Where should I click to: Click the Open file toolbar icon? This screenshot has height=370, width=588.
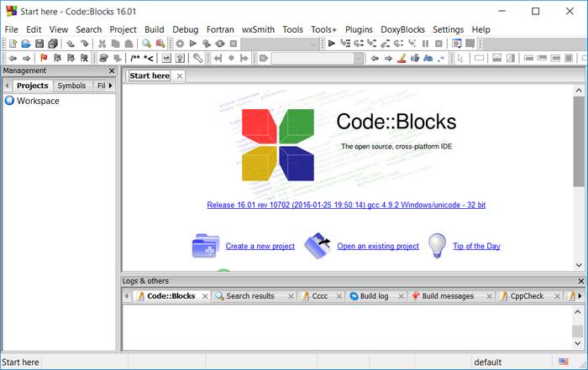pyautogui.click(x=26, y=44)
